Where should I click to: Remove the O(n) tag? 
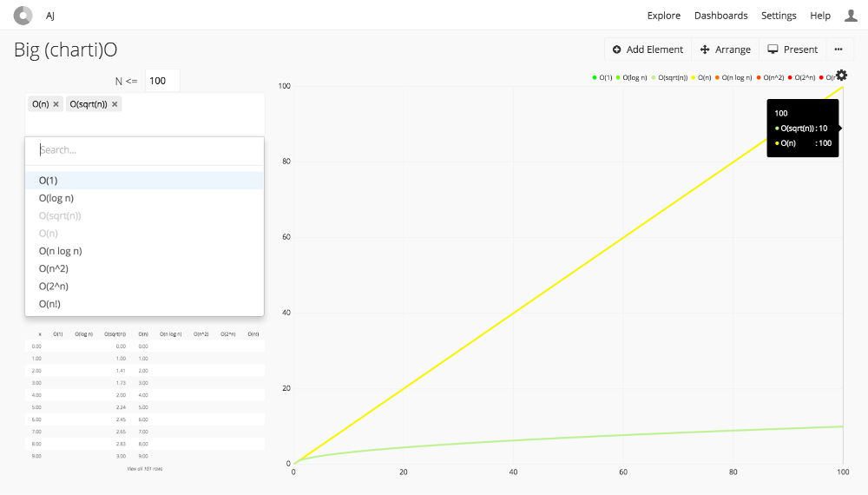click(56, 104)
